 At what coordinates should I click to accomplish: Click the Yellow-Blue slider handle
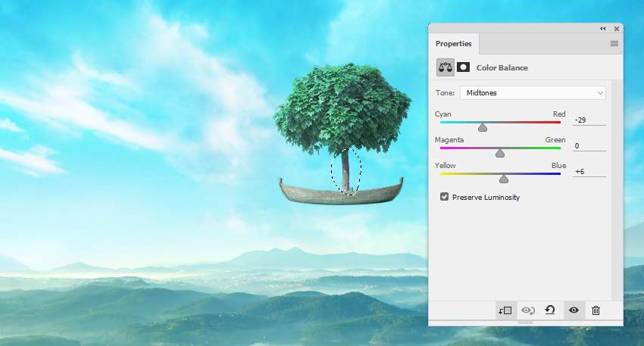coord(504,179)
